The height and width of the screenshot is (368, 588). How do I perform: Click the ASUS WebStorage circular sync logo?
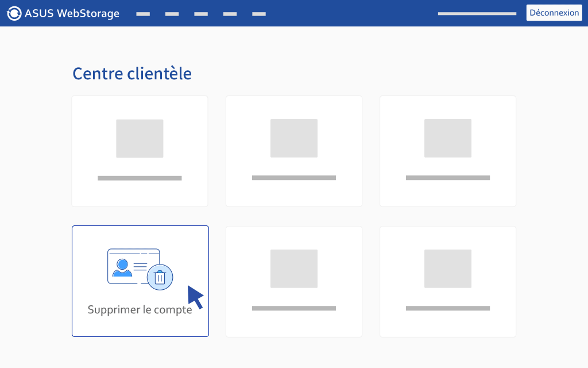pos(14,14)
